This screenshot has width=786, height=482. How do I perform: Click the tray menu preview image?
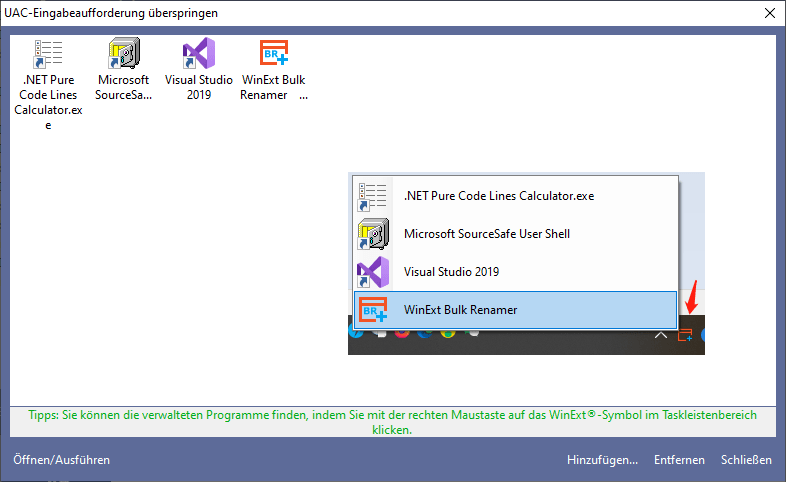coord(526,264)
